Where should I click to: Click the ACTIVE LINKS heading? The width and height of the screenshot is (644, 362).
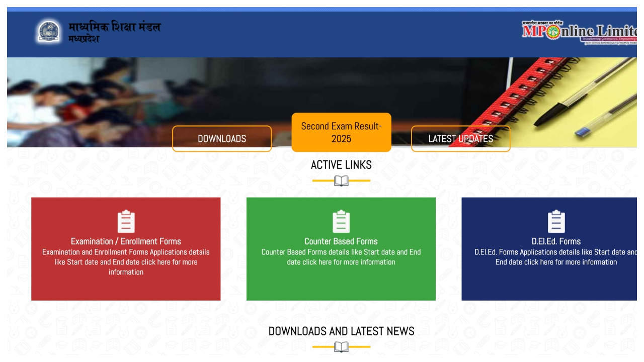coord(341,165)
